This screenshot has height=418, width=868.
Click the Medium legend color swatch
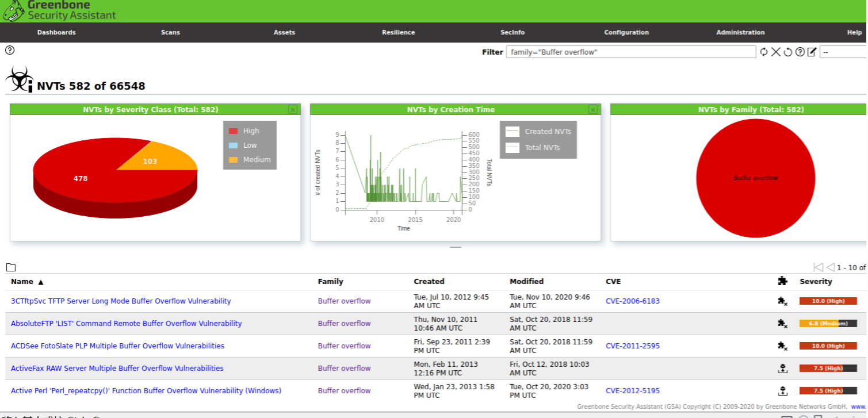(x=233, y=160)
